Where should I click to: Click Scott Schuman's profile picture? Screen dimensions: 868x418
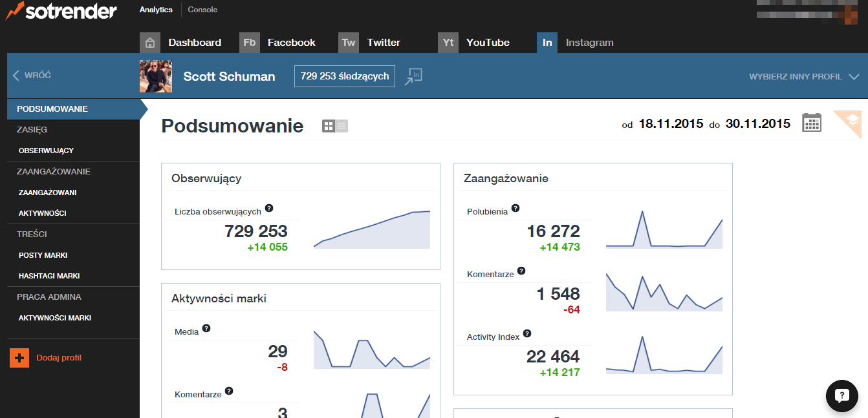pos(156,76)
